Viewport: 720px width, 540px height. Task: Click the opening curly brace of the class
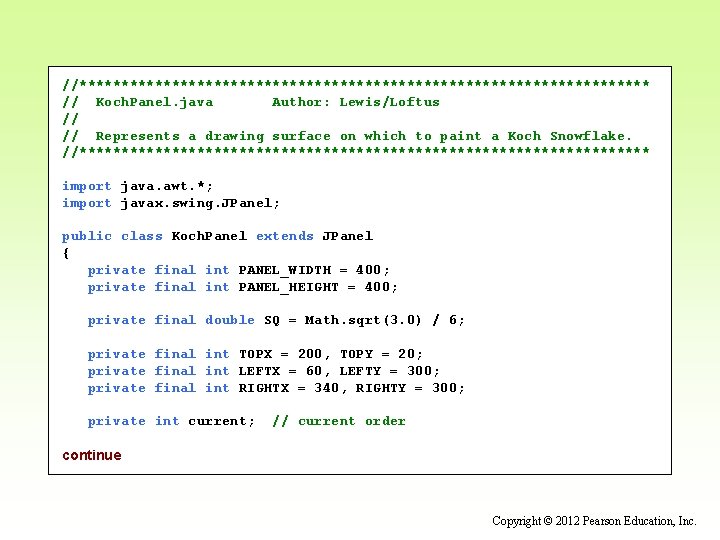pyautogui.click(x=66, y=253)
